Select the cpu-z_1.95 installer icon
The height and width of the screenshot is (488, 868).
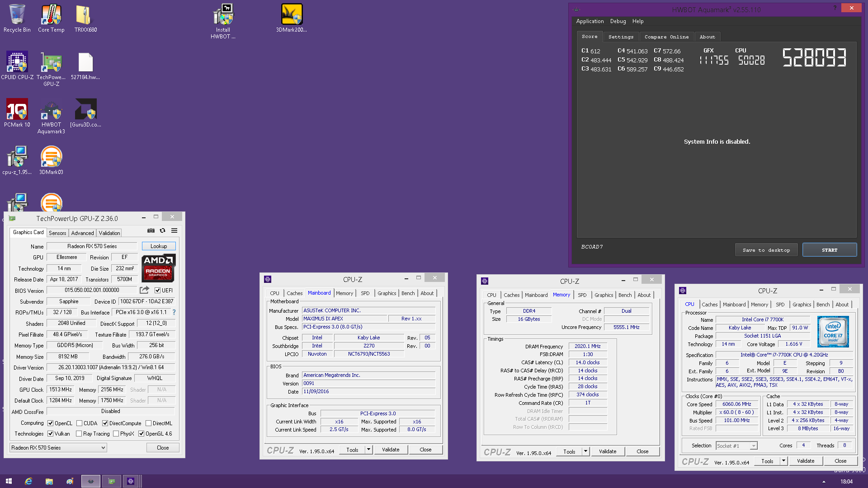pyautogui.click(x=17, y=160)
